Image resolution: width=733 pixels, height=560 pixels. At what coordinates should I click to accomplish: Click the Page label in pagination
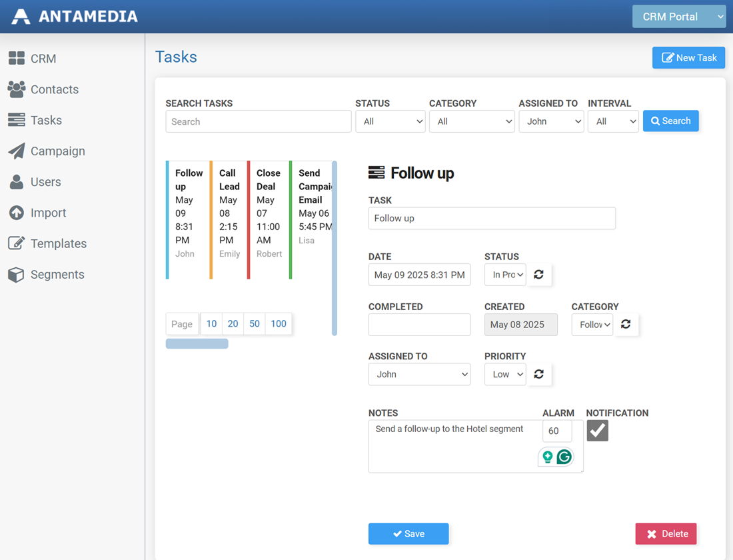182,324
